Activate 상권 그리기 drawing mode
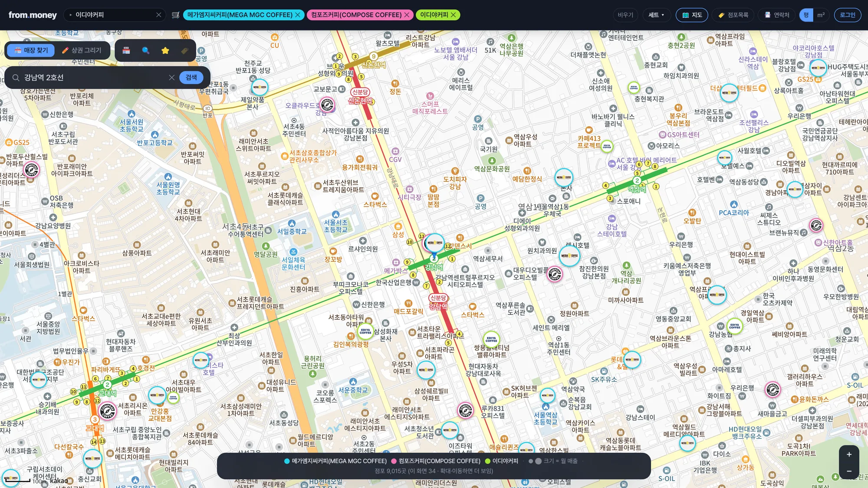868x488 pixels. (82, 50)
